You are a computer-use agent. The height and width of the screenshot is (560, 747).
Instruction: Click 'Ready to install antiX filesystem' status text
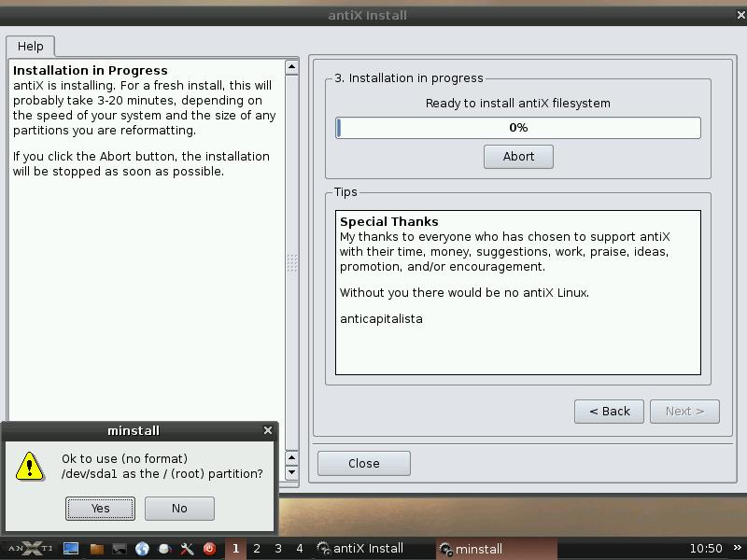518,104
